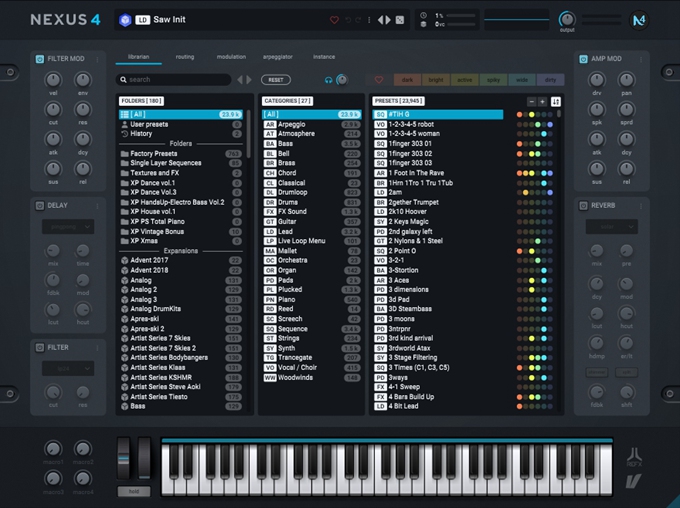Image resolution: width=680 pixels, height=508 pixels.
Task: Open the Amp Mod panel options dots
Action: (641, 59)
